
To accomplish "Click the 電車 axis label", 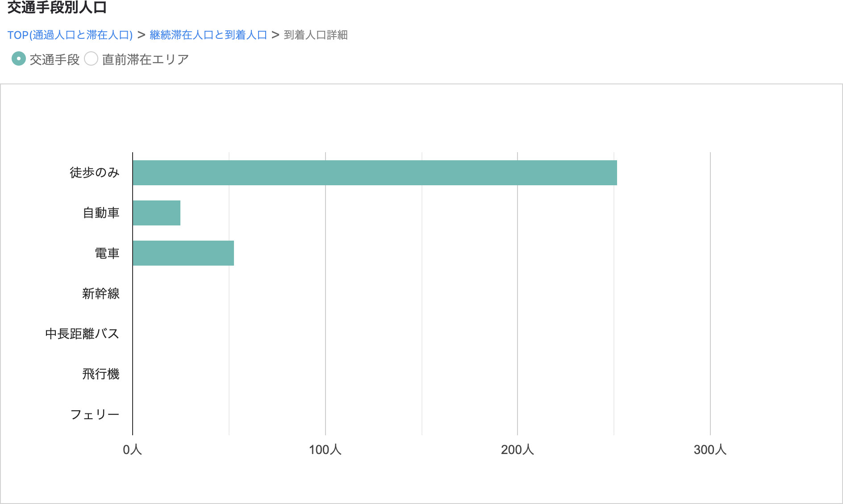I will tap(107, 254).
